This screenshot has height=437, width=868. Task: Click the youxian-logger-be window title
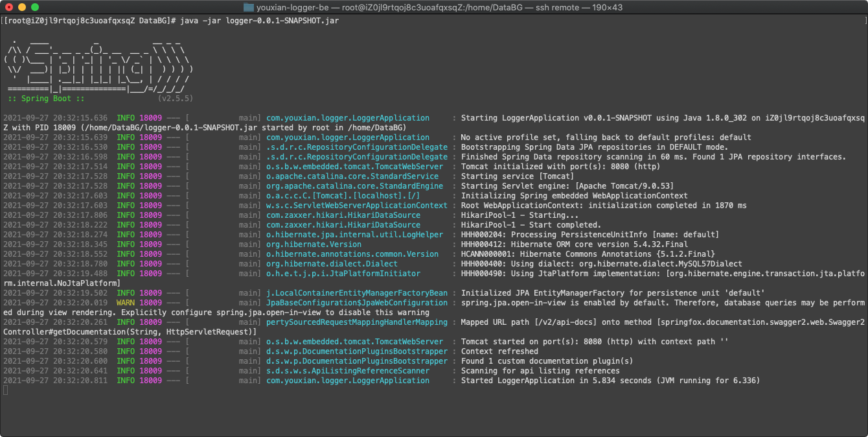(440, 7)
